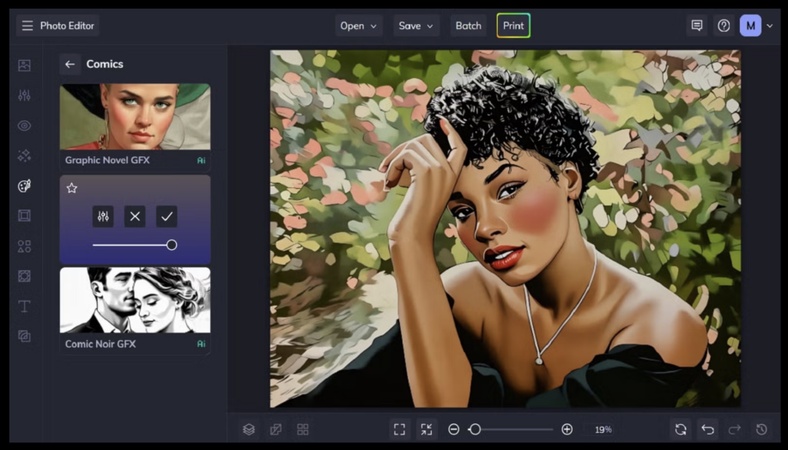Favorite the effect with star icon
Viewport: 788px width, 450px height.
tap(72, 188)
